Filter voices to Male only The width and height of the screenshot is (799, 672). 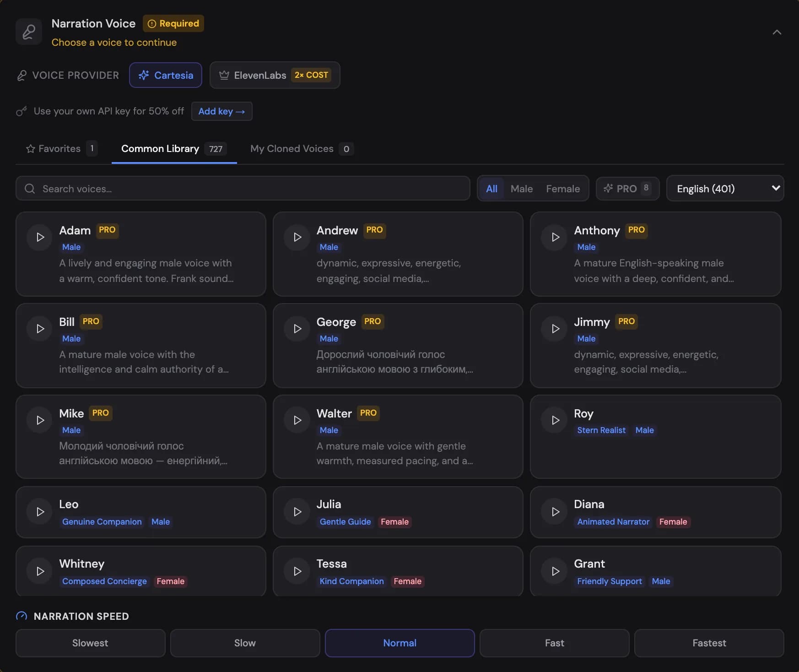coord(522,189)
